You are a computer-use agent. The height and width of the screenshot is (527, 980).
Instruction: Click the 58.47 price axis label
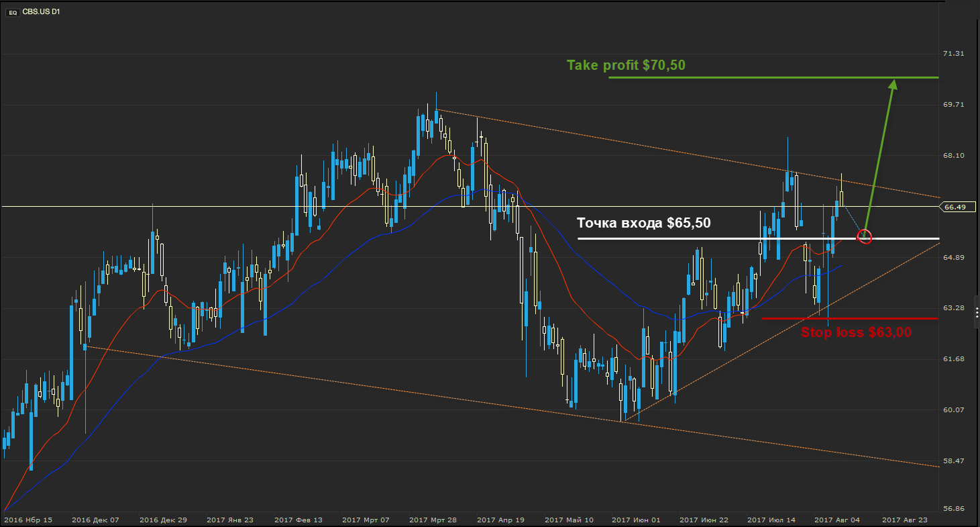954,461
